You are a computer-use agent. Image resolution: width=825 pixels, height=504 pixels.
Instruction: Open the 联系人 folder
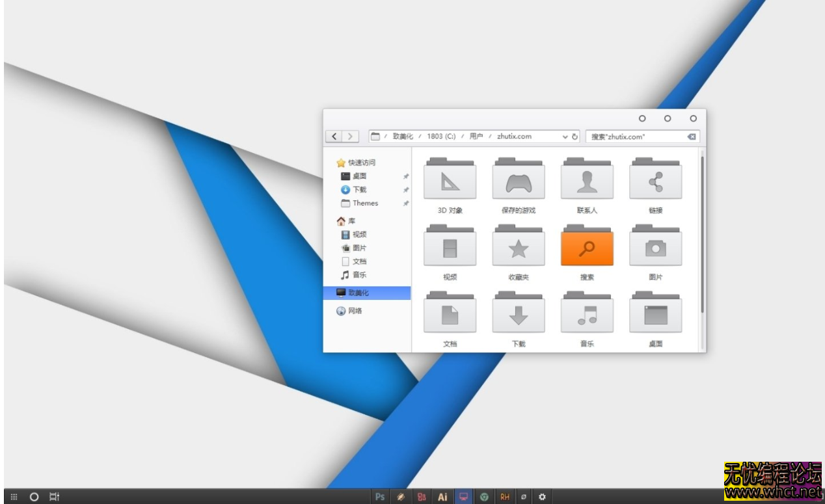(x=587, y=181)
